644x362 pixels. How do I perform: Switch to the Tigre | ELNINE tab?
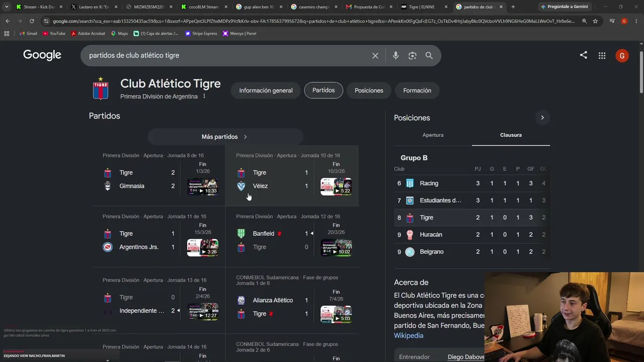point(424,7)
